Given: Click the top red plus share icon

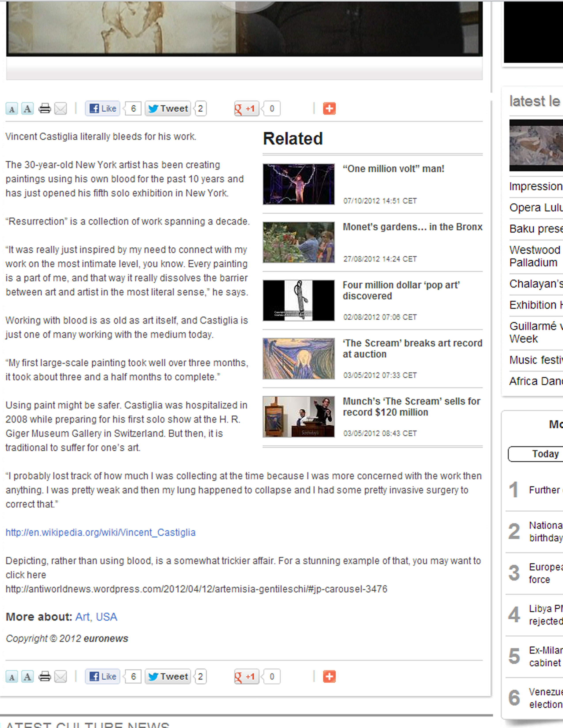Looking at the screenshot, I should tap(329, 109).
